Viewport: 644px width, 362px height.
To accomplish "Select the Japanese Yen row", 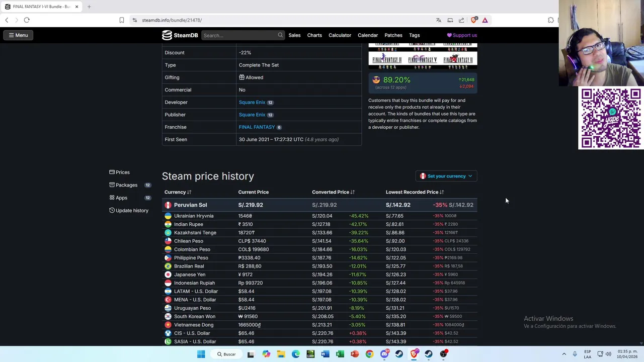I will pos(319,275).
